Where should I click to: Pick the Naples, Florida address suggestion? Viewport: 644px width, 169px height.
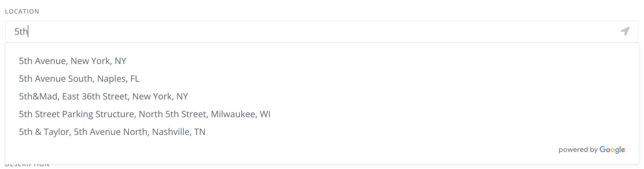pos(79,79)
